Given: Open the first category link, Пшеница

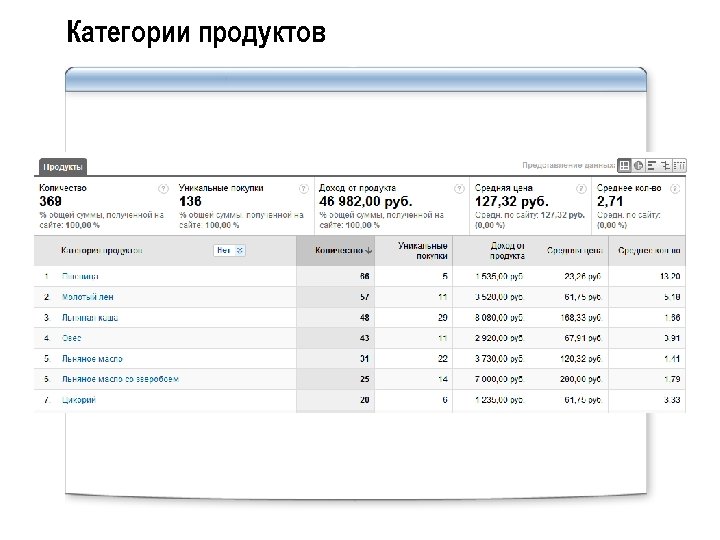Looking at the screenshot, I should [80, 276].
